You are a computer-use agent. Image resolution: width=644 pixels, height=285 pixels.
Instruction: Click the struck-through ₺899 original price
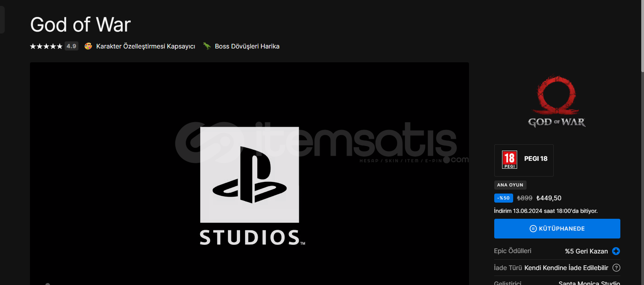525,198
